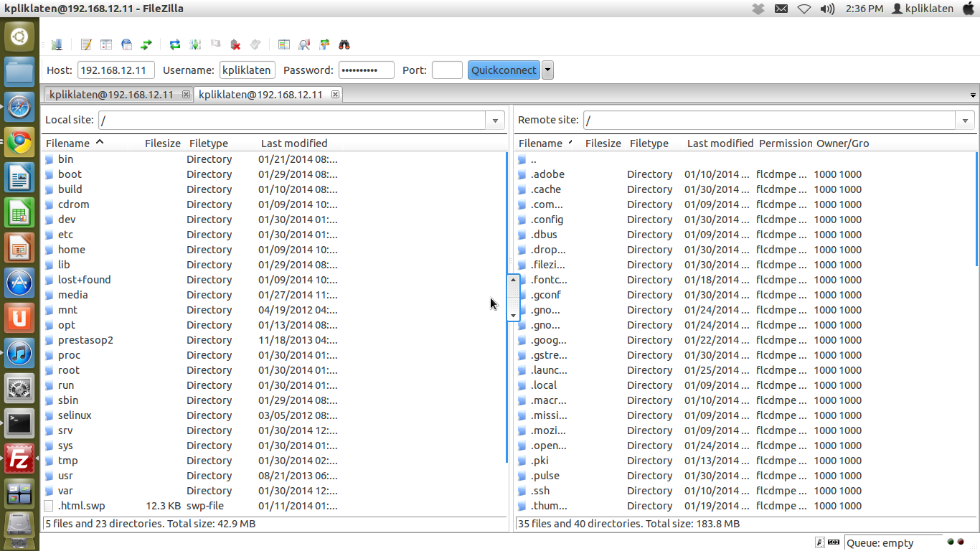Click the Password input field
980x551 pixels.
(367, 70)
